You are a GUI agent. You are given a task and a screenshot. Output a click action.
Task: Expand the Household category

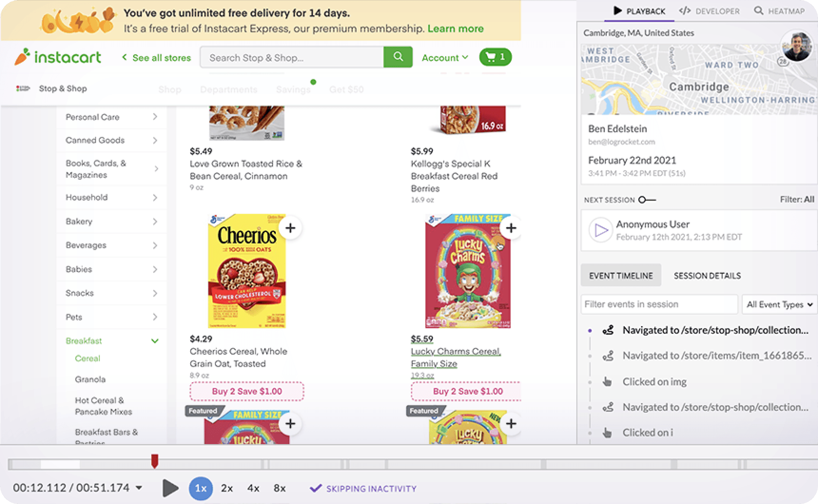point(111,197)
